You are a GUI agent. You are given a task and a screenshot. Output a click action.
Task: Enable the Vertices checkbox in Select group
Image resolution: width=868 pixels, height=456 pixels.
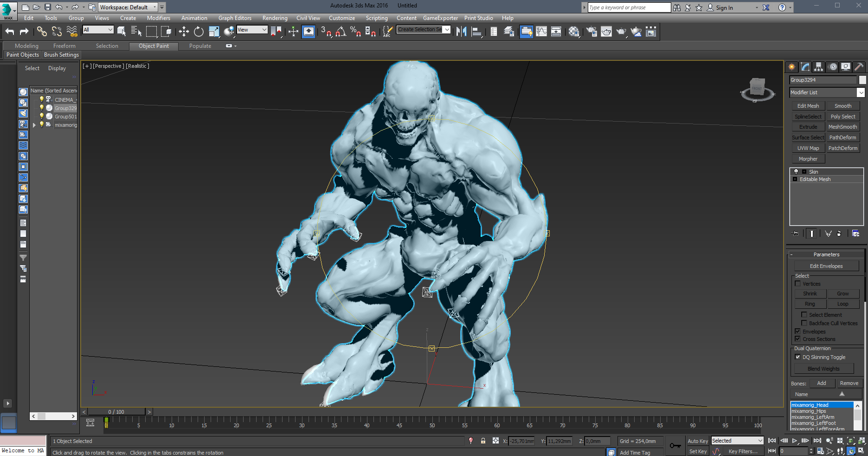[x=798, y=284]
